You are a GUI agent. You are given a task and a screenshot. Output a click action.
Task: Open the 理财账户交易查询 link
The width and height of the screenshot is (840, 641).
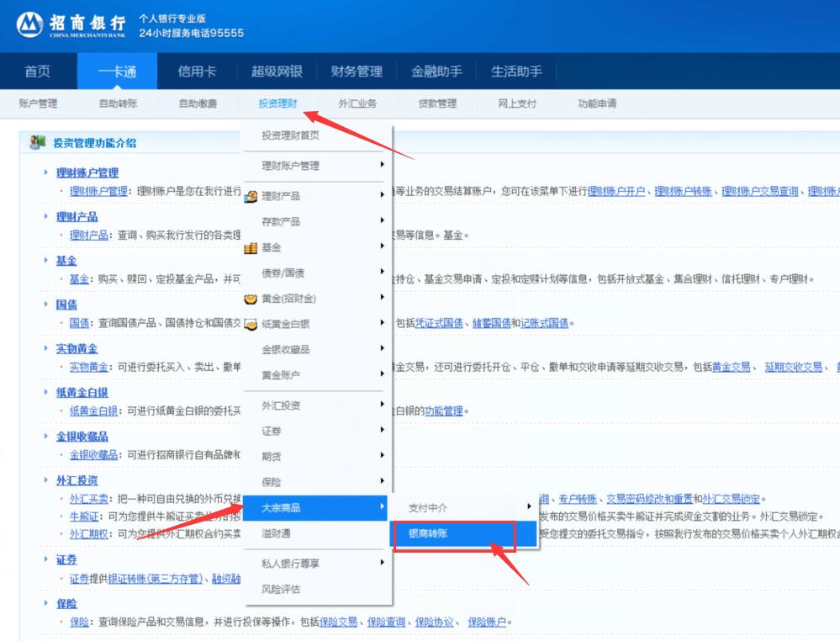(759, 191)
